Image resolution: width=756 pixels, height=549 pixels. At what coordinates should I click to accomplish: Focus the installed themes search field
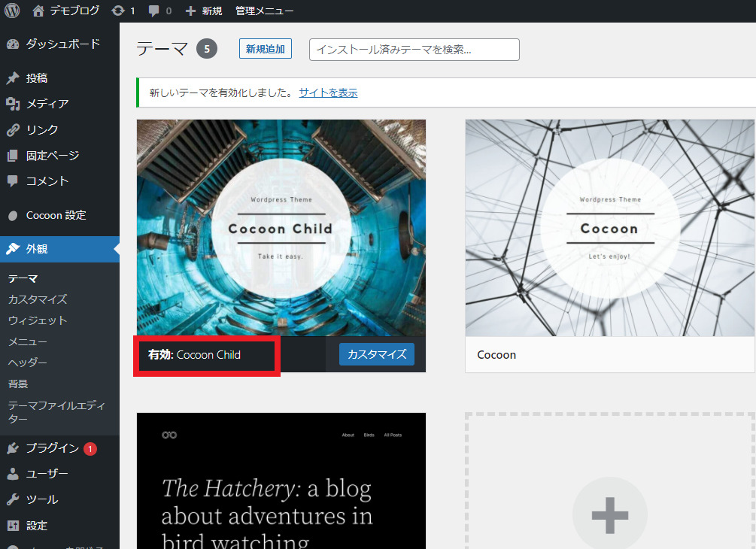point(414,50)
